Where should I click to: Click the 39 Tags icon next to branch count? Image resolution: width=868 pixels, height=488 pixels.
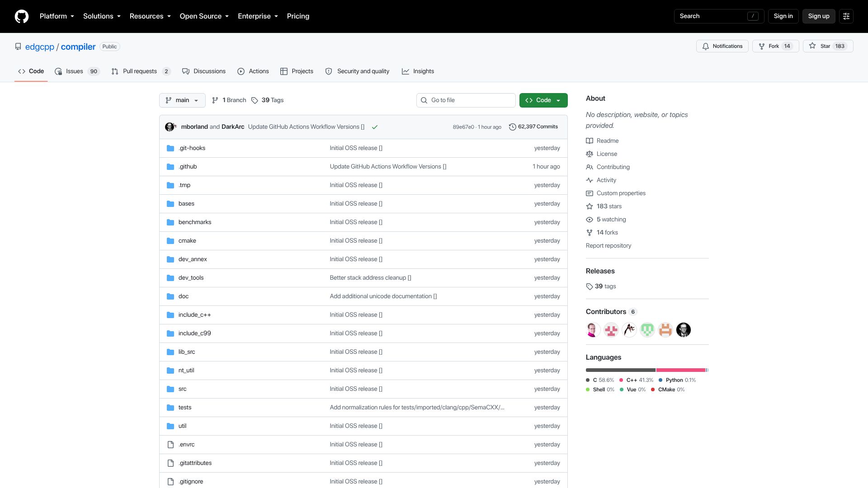[255, 100]
